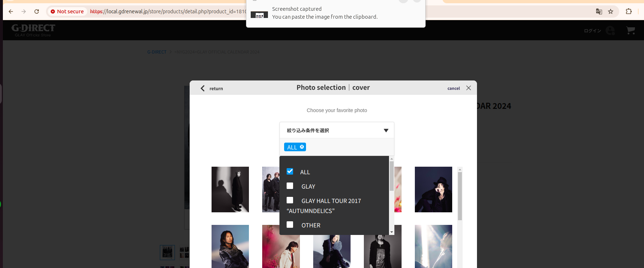Check the OTHER checkbox
The image size is (644, 268).
290,225
